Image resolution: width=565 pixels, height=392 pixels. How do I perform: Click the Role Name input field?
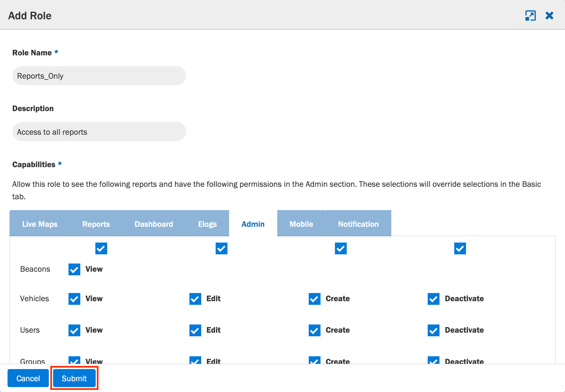click(x=99, y=76)
